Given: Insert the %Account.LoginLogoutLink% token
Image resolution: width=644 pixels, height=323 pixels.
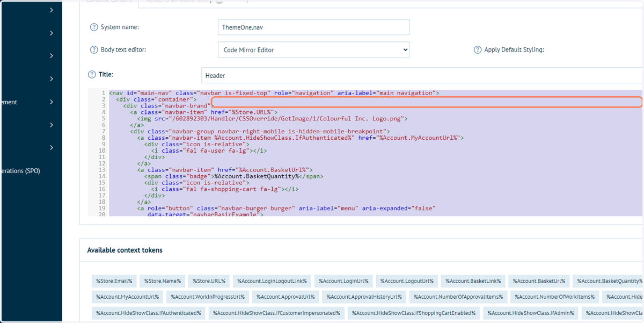Looking at the screenshot, I should pos(272,281).
